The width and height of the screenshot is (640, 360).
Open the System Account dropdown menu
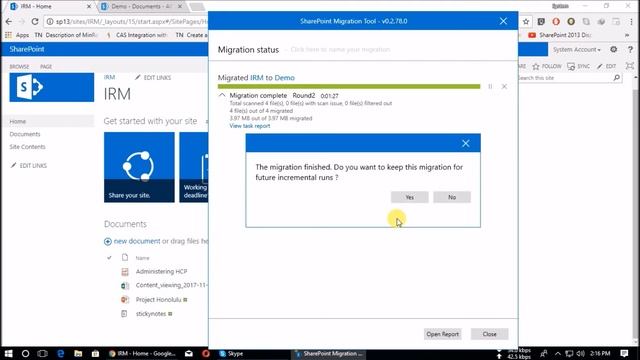click(577, 49)
